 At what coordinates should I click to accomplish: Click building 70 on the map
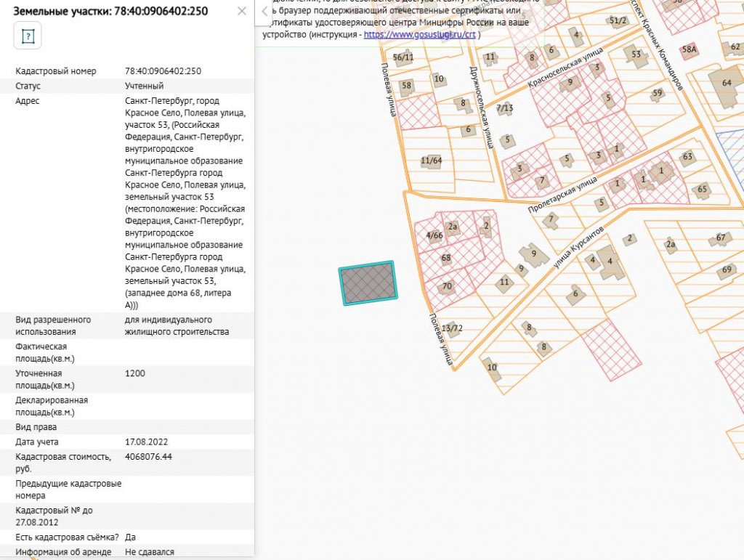click(447, 286)
